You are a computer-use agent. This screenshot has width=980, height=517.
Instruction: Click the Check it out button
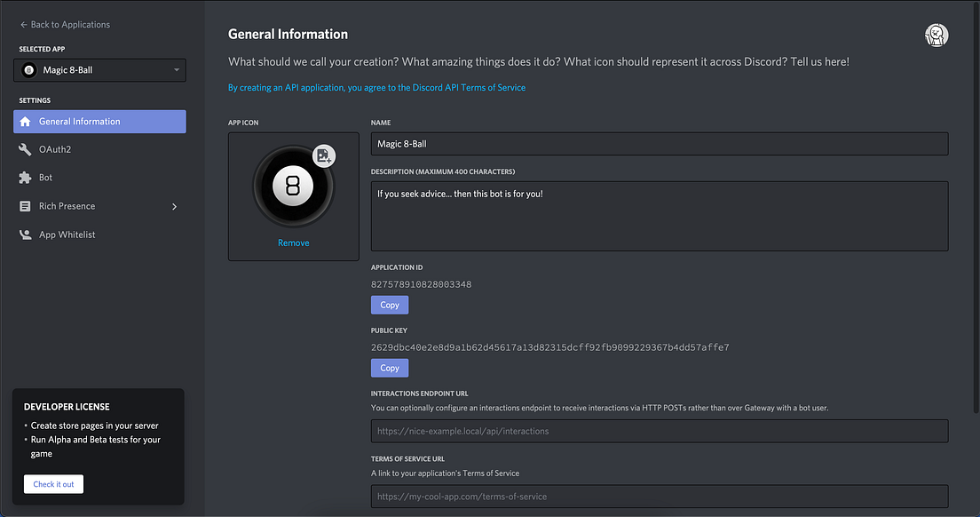coord(54,484)
